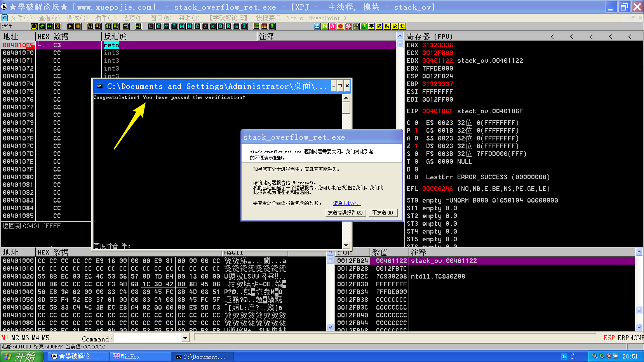Click the last left arrow in the register pane header
The height and width of the screenshot is (362, 644).
630,36
